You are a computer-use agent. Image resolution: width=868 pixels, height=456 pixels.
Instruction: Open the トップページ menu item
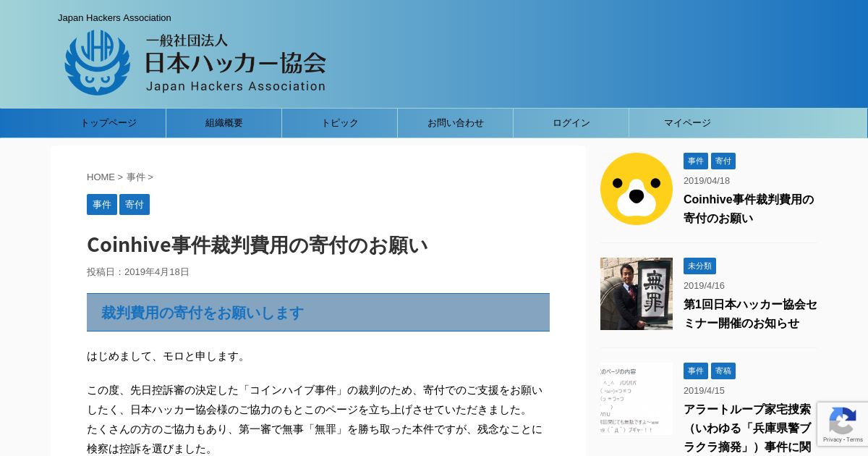click(109, 123)
